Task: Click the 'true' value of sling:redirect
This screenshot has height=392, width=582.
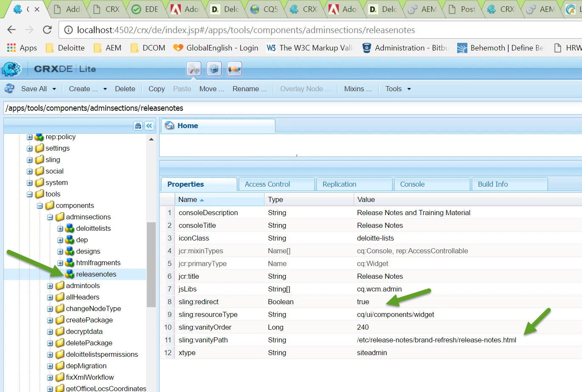Action: click(x=363, y=302)
